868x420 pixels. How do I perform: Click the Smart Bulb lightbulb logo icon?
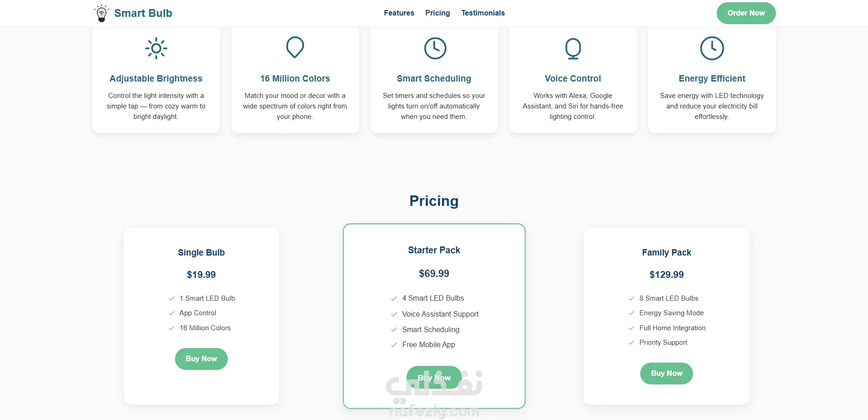pyautogui.click(x=101, y=13)
